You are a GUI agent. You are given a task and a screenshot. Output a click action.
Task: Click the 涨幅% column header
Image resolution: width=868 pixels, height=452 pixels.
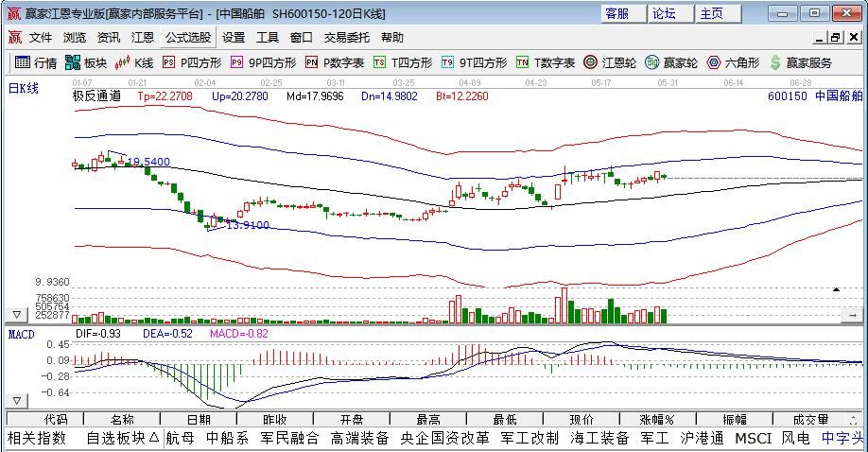[656, 419]
